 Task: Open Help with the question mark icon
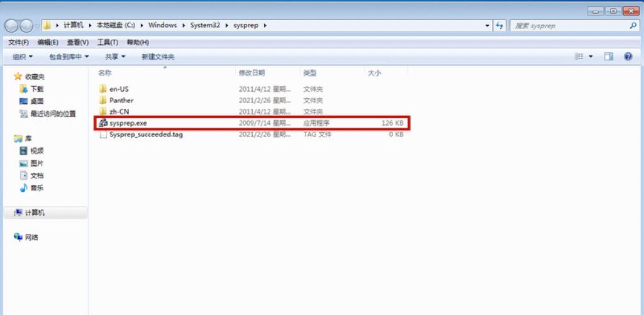pyautogui.click(x=628, y=57)
